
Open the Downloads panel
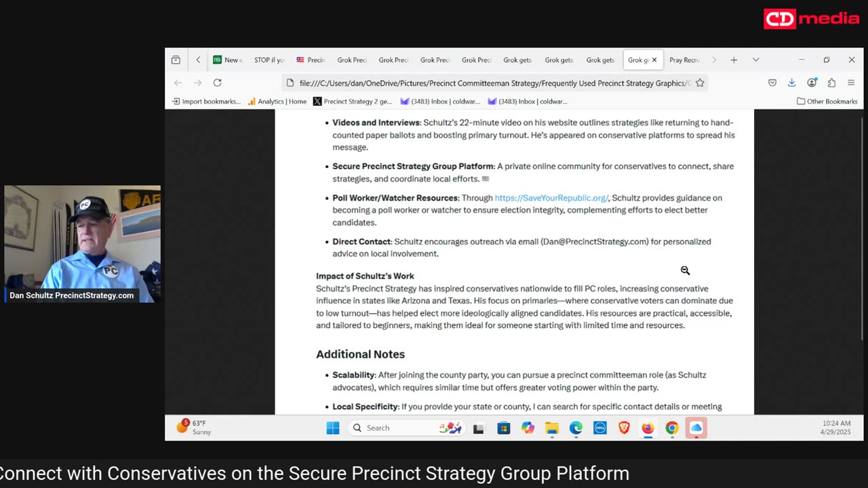click(791, 83)
